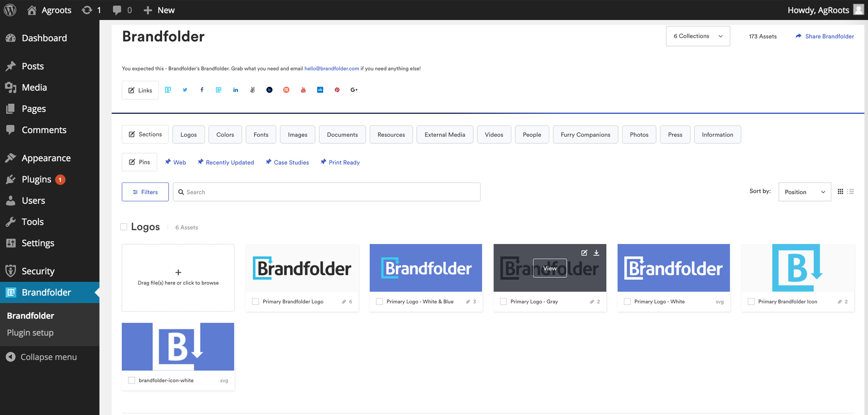Expand the 6 Collections dropdown
Screen dimensions: 868x415
point(698,36)
